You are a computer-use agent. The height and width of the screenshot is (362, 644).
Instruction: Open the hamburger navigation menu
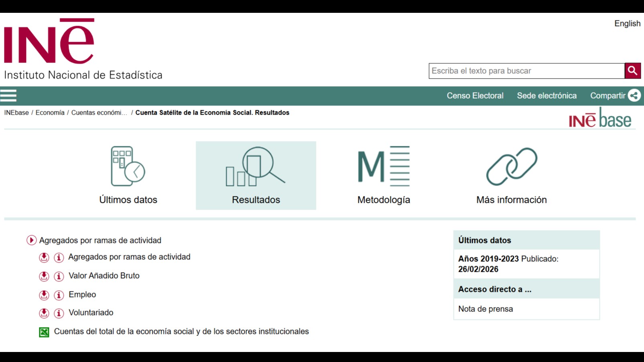[8, 96]
